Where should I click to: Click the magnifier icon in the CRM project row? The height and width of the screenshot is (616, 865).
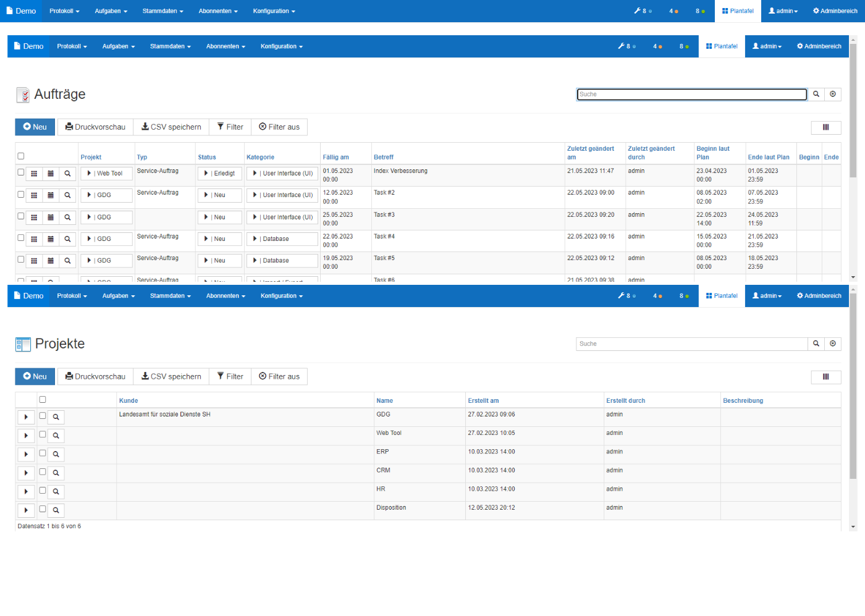click(56, 473)
